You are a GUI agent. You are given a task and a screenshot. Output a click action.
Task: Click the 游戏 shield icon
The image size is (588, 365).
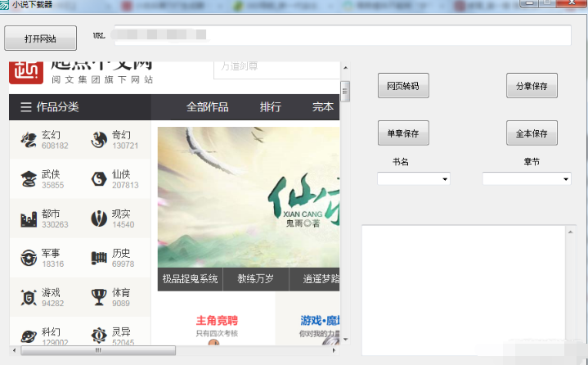tap(29, 297)
